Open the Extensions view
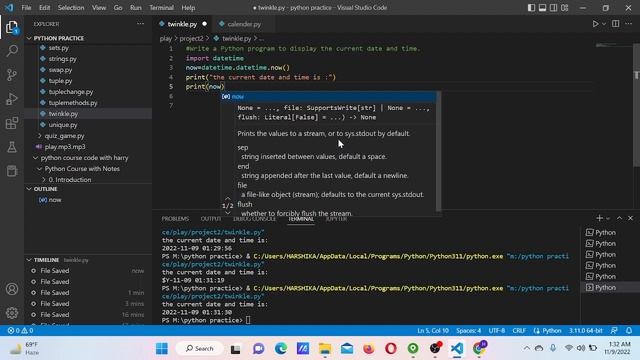The width and height of the screenshot is (640, 360). click(12, 123)
